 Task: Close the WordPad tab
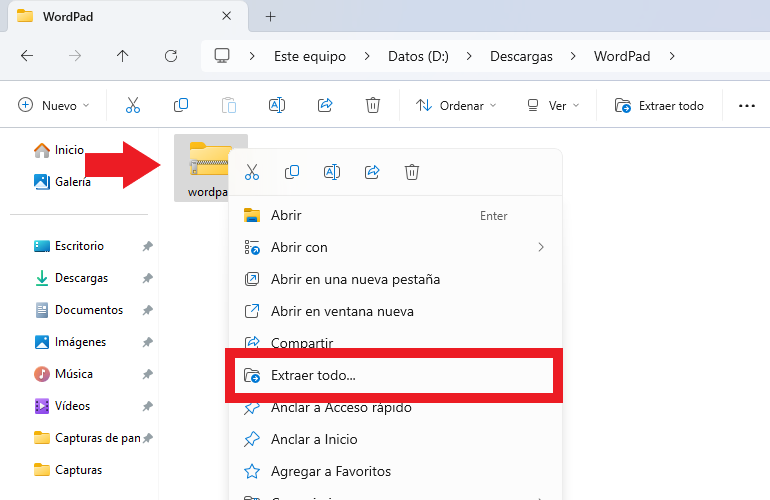coord(226,16)
